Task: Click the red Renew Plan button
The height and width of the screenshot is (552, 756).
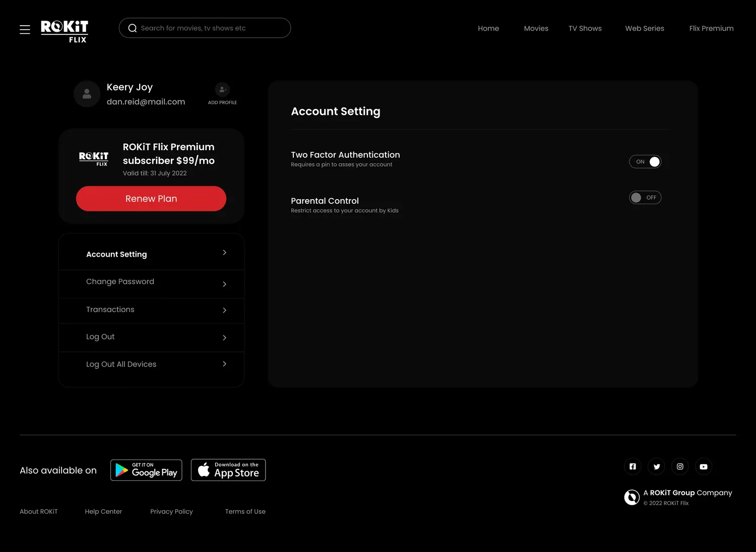Action: [x=151, y=199]
